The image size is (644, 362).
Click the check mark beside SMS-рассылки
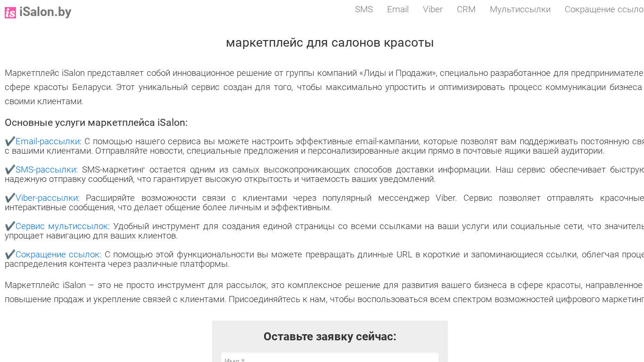[x=10, y=170]
